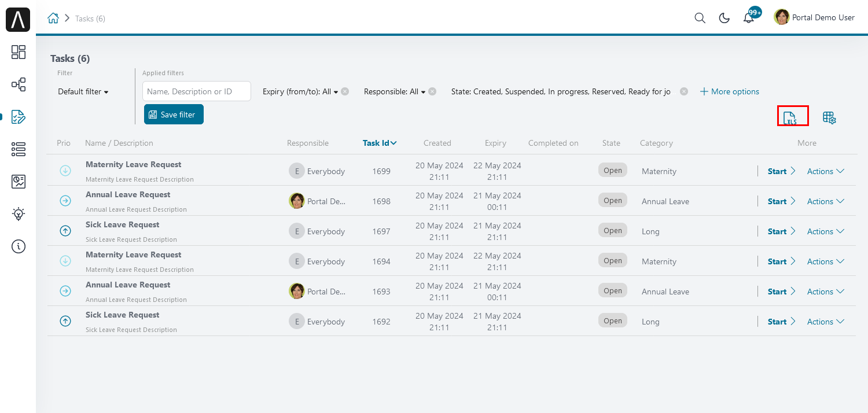The height and width of the screenshot is (413, 868).
Task: Start task 1694 Maternity Leave Request
Action: (x=782, y=261)
